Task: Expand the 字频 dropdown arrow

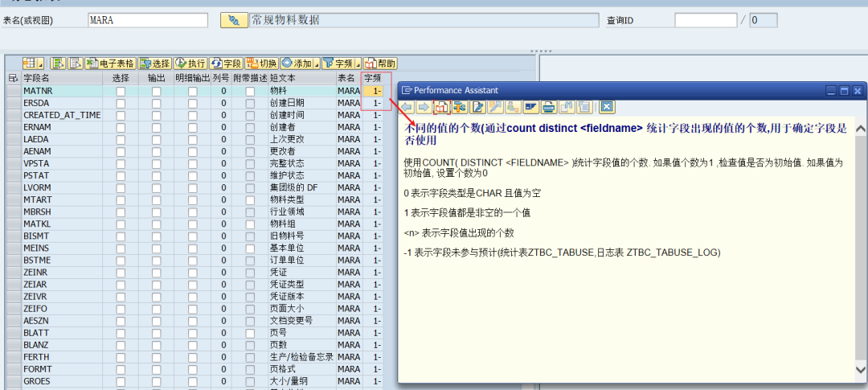Action: 358,64
